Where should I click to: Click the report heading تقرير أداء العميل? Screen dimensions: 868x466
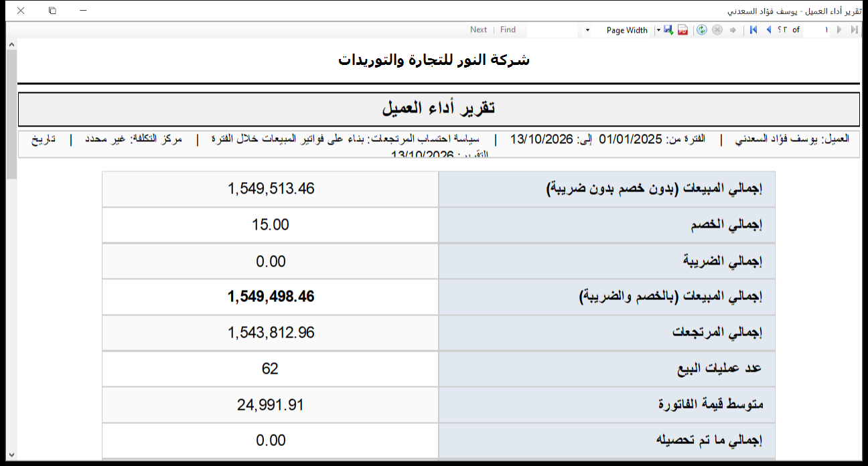(x=439, y=108)
